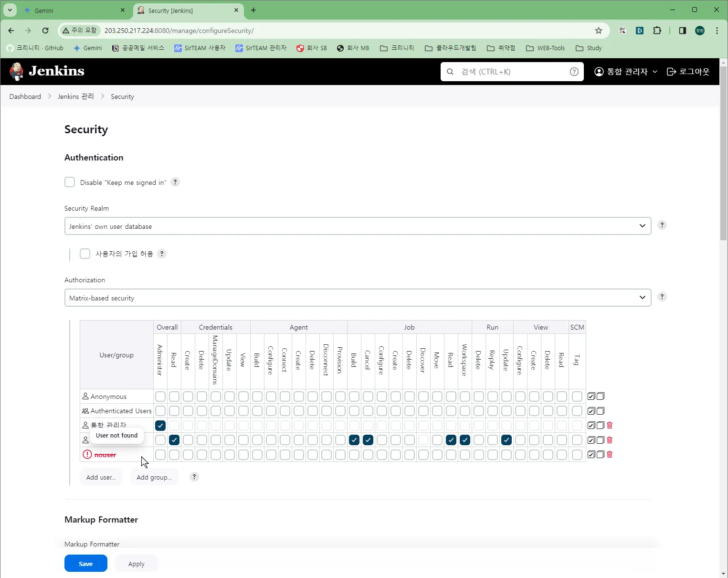Check SCM Tag for nouser
This screenshot has height=578, width=728.
(x=577, y=454)
